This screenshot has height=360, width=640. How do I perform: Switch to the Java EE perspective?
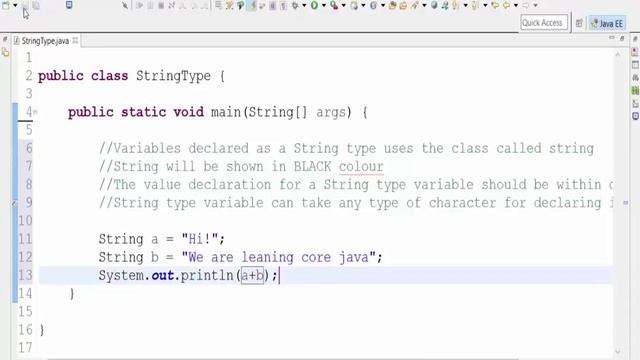click(607, 23)
